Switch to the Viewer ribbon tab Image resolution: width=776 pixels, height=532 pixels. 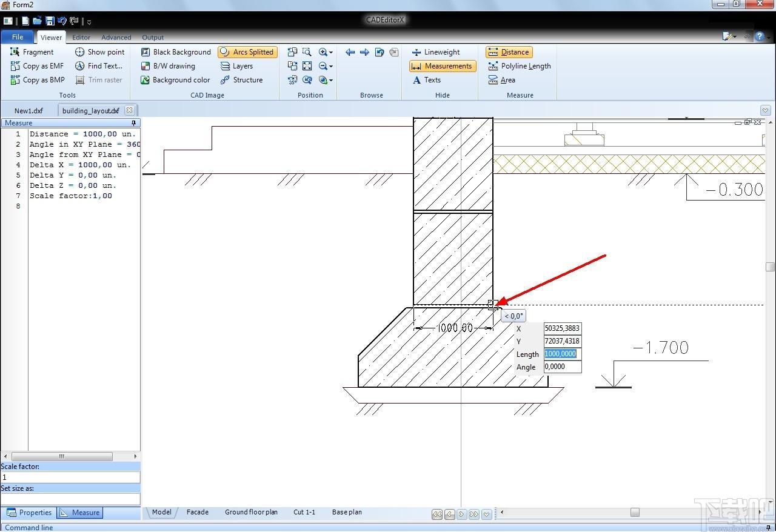click(51, 38)
